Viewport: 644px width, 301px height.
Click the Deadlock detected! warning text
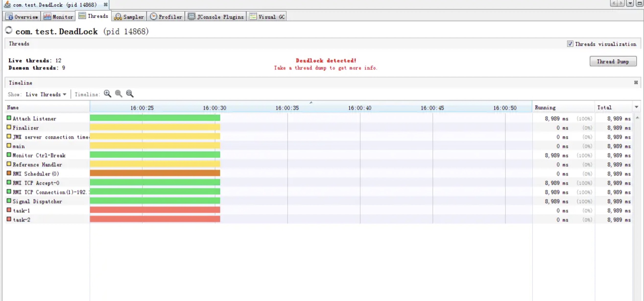coord(326,60)
